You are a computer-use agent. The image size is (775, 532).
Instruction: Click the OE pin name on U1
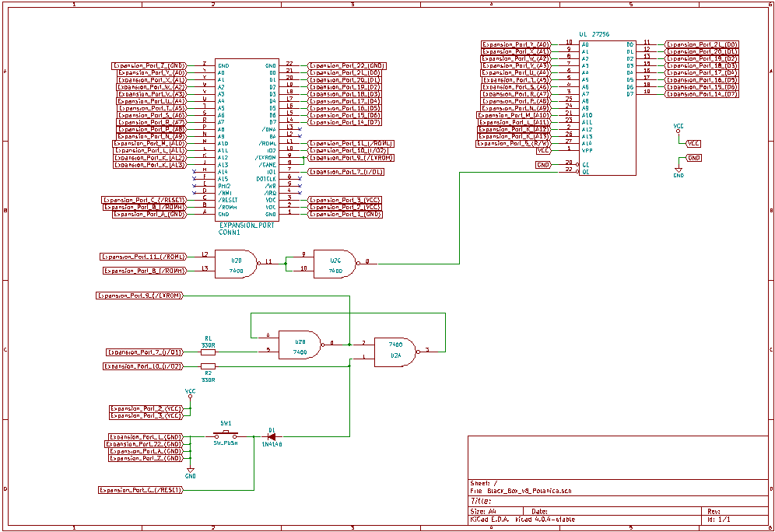tap(586, 172)
